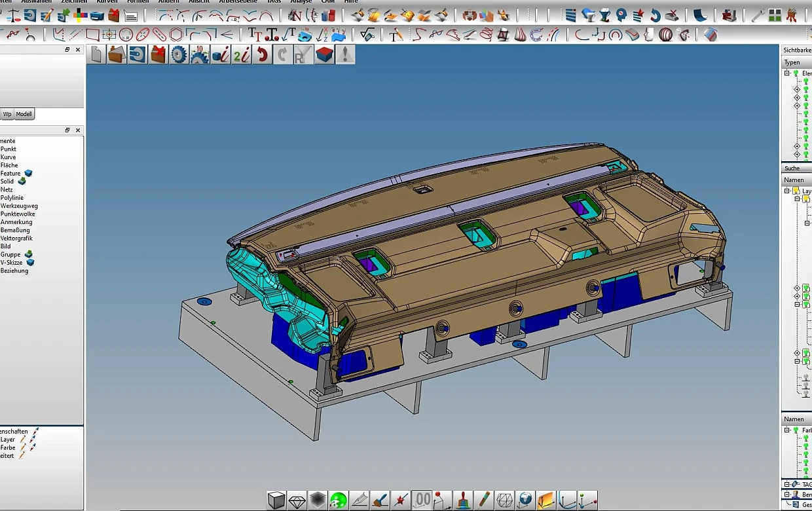Close the upper left docked panel
The image size is (812, 511).
(78, 50)
